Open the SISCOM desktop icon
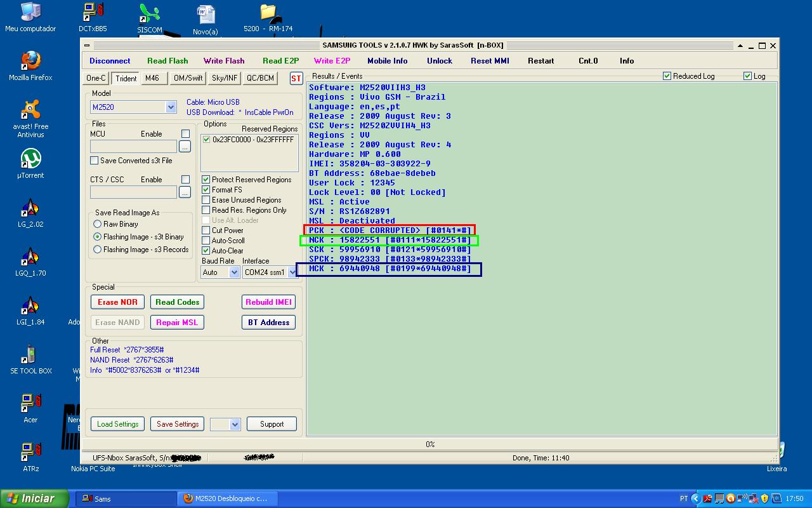 coord(150,18)
